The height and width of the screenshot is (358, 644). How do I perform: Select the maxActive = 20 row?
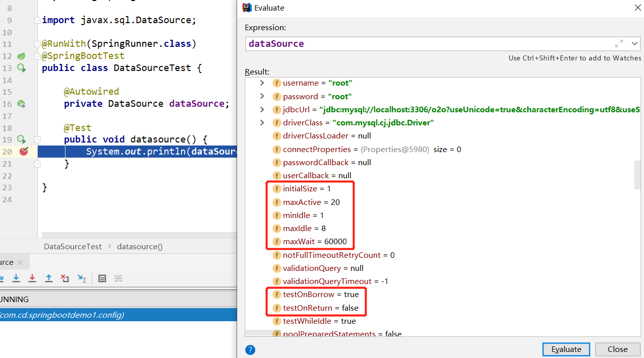306,202
